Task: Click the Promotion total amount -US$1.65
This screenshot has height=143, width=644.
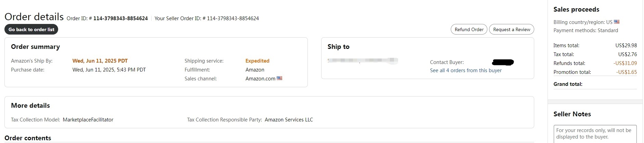Action: click(x=626, y=72)
